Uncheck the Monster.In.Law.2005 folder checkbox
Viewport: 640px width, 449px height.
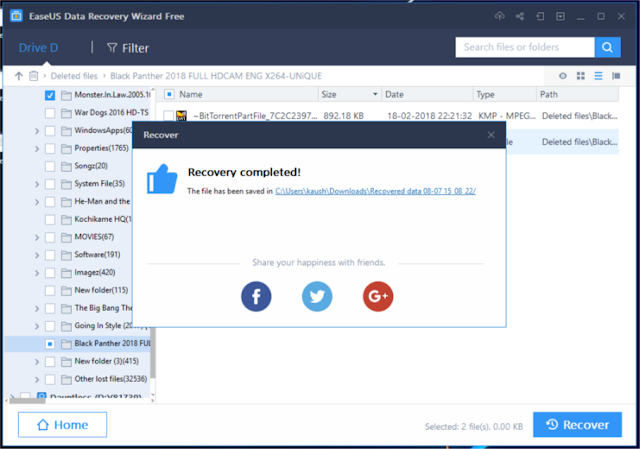coord(50,95)
